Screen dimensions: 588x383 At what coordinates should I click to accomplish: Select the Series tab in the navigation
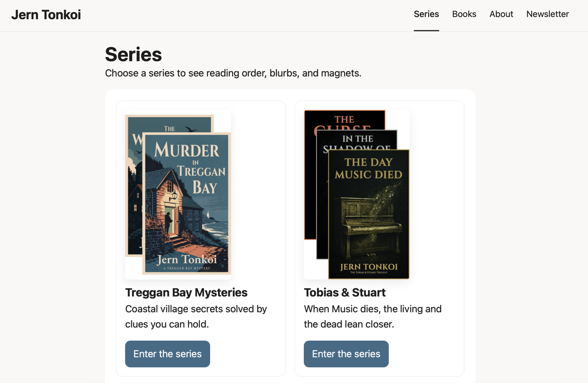[x=426, y=14]
